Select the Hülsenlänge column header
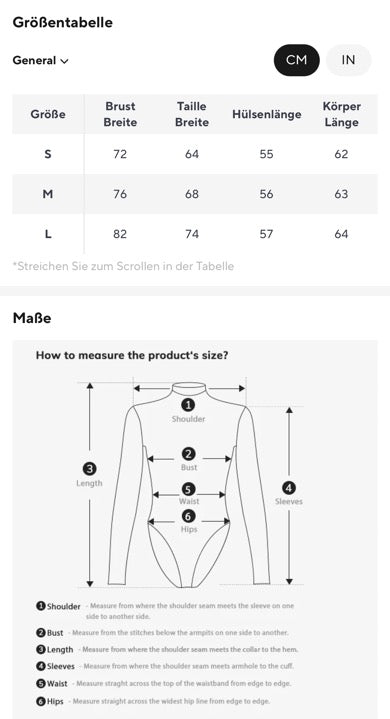The image size is (390, 719). pyautogui.click(x=267, y=114)
